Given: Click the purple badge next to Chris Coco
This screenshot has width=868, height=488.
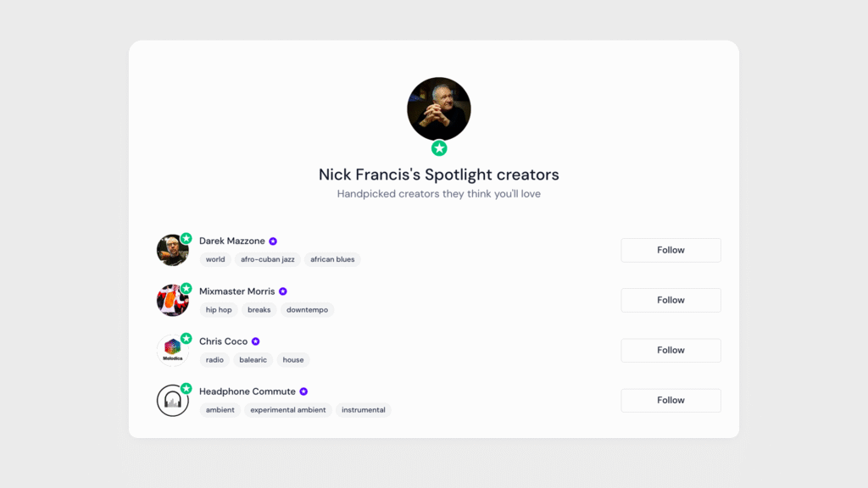Looking at the screenshot, I should pyautogui.click(x=255, y=341).
